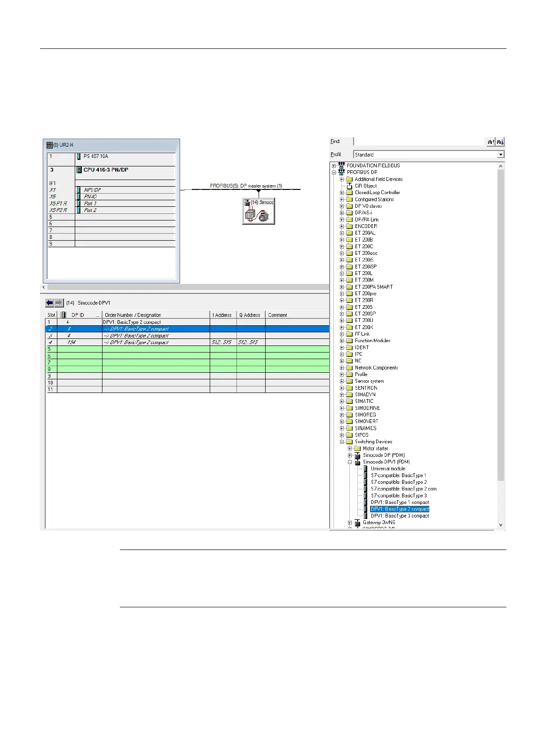The width and height of the screenshot is (560, 746).
Task: Click the MPI/DP interface module icon
Action: 79,190
